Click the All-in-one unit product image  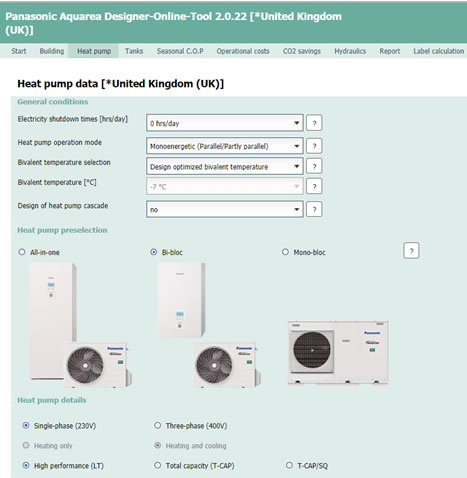coord(80,325)
